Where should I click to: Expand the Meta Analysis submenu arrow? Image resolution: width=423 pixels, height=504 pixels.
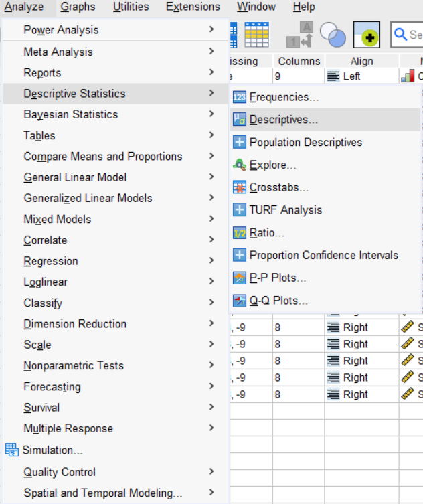(x=211, y=51)
